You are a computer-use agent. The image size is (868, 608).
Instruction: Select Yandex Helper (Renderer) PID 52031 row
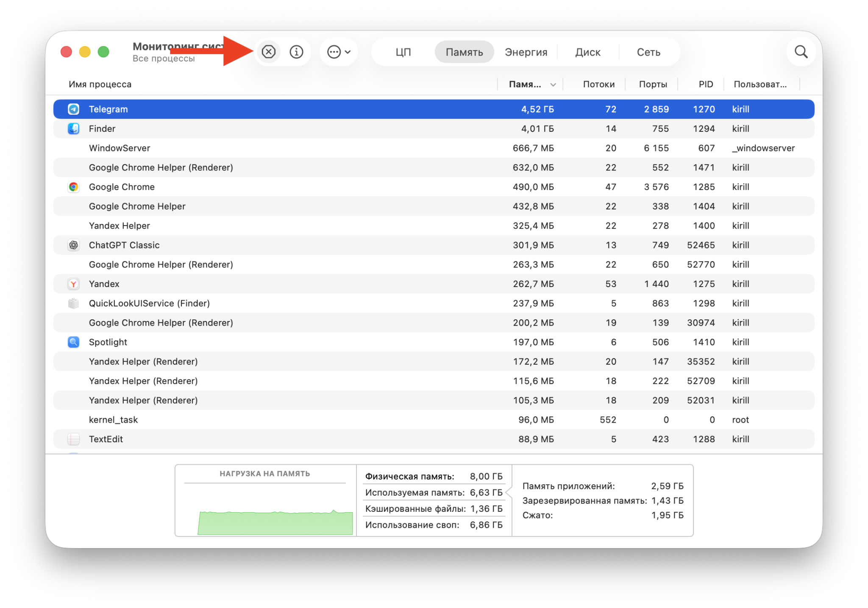434,401
